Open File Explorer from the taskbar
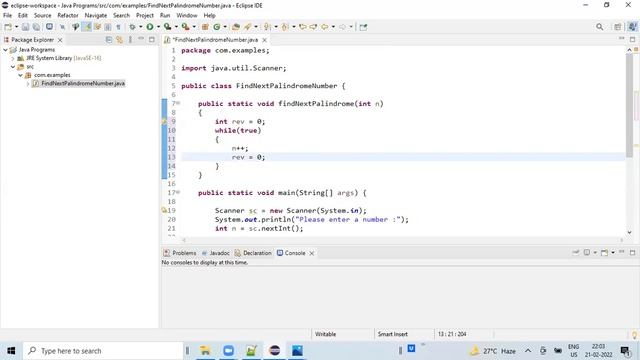The width and height of the screenshot is (640, 360). pos(205,350)
